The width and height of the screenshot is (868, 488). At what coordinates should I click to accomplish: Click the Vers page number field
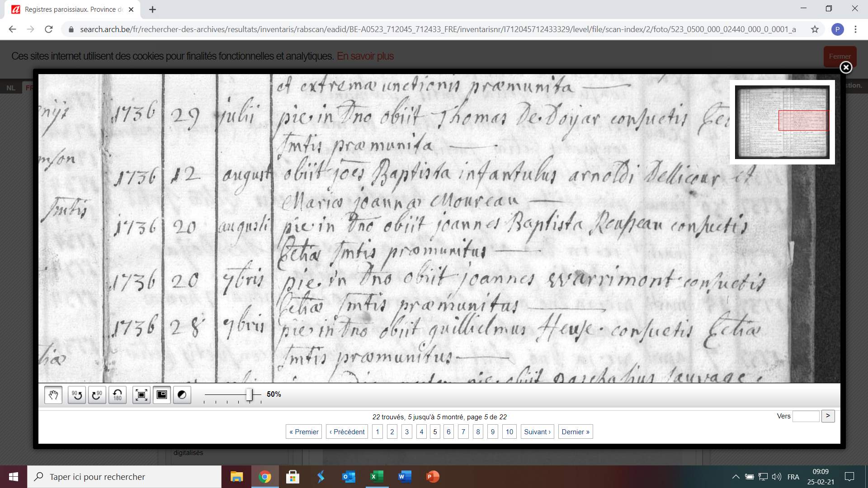click(806, 416)
